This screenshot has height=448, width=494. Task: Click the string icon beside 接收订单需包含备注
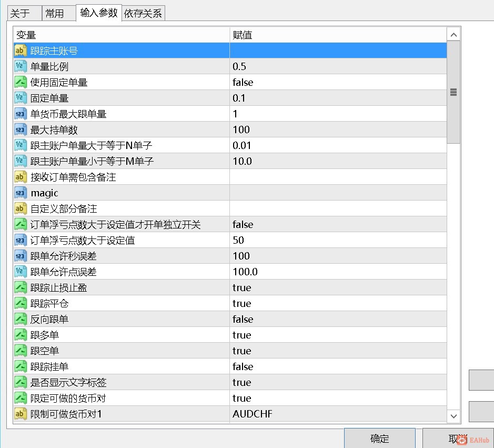[21, 177]
